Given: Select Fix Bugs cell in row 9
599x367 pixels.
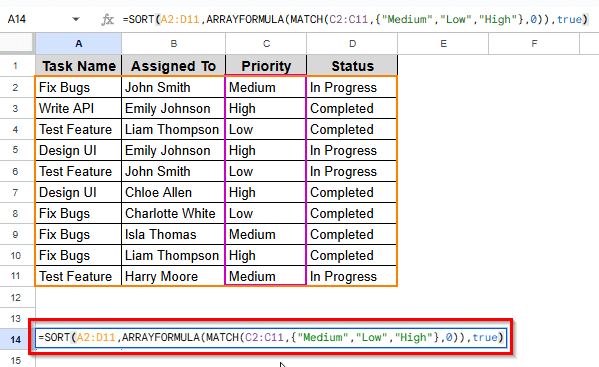Looking at the screenshot, I should point(79,234).
